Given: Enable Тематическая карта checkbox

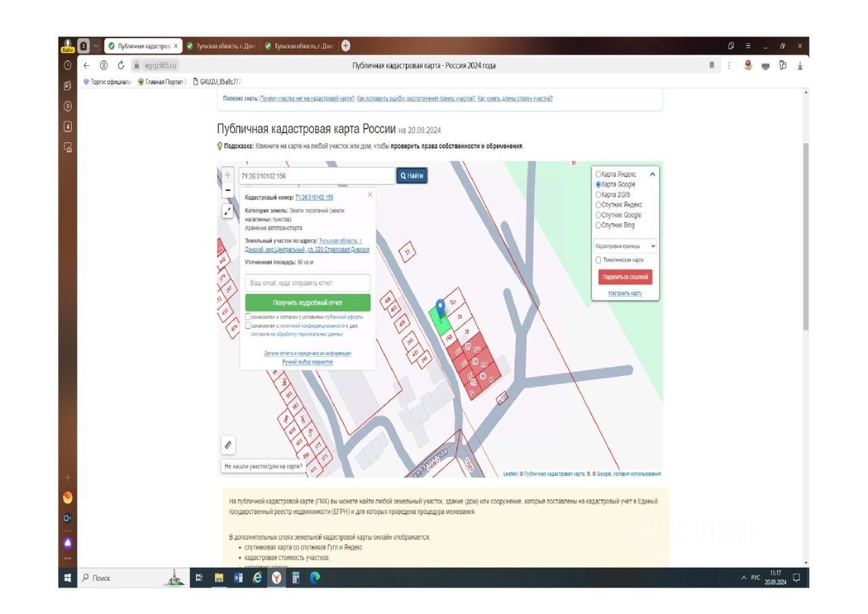Looking at the screenshot, I should point(598,260).
